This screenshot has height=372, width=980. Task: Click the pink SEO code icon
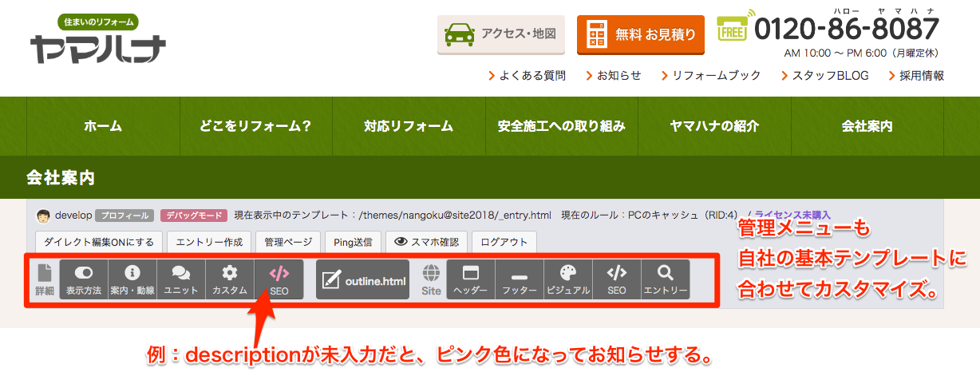(279, 279)
